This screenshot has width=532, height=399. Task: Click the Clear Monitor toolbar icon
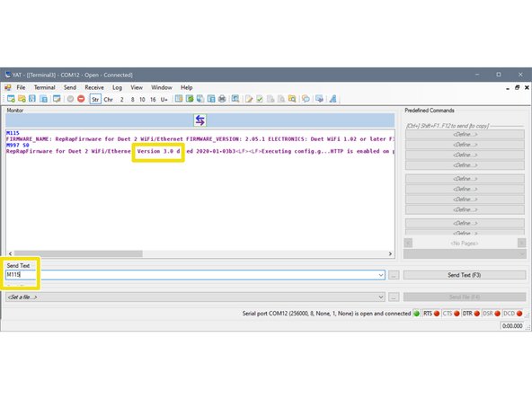179,99
